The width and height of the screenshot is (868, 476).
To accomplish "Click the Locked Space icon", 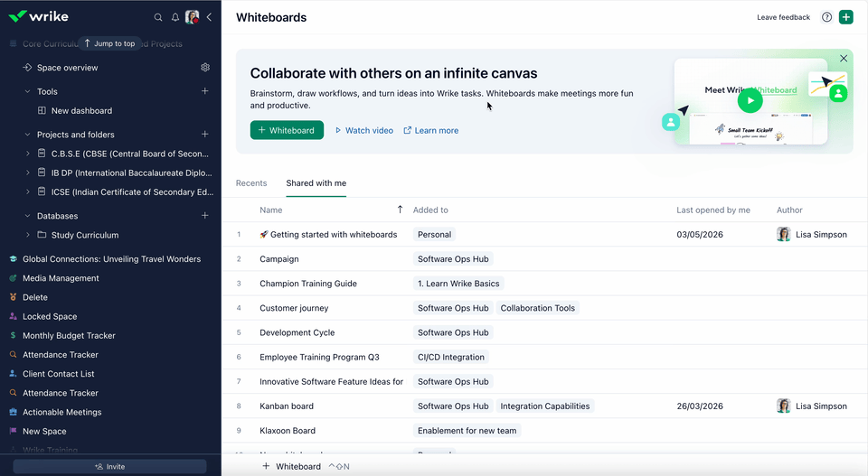I will coord(14,316).
